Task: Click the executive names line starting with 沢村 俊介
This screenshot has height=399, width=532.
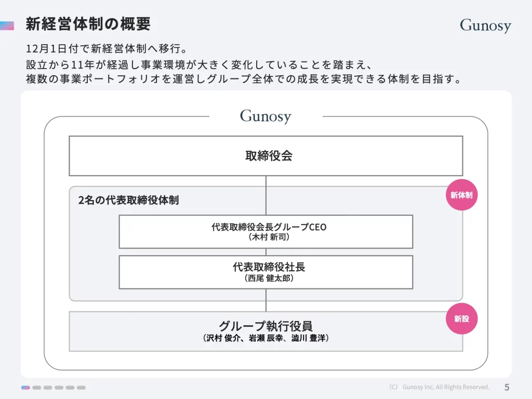Action: (265, 338)
